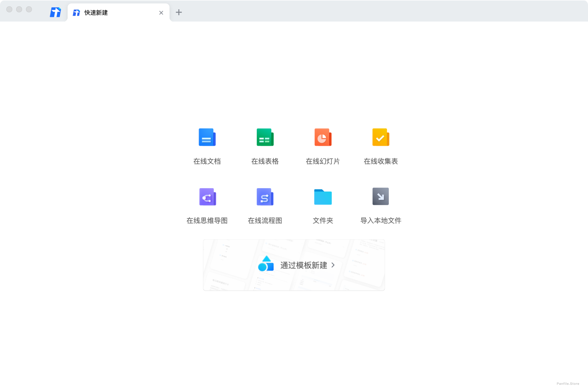Click the macOS zoom window button
The image size is (588, 392).
tap(29, 9)
